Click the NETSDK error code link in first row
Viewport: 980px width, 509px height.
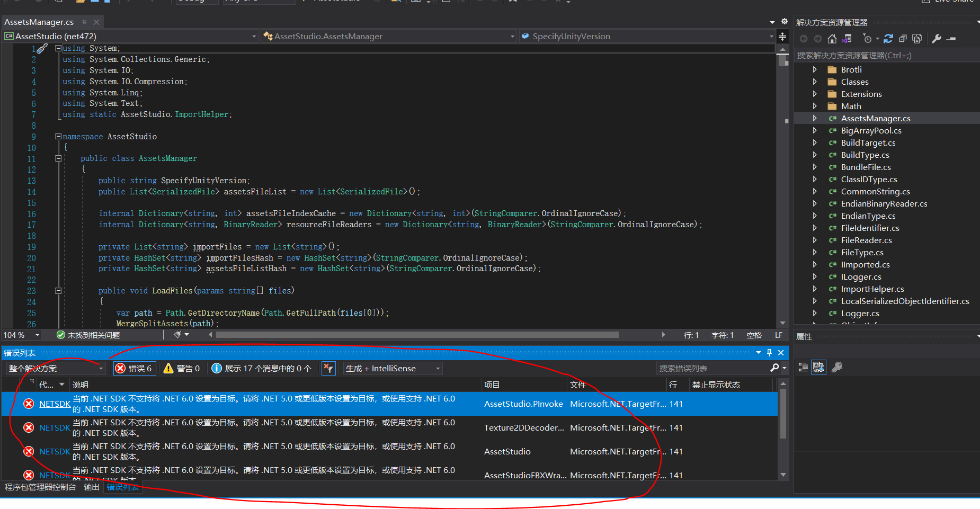55,404
